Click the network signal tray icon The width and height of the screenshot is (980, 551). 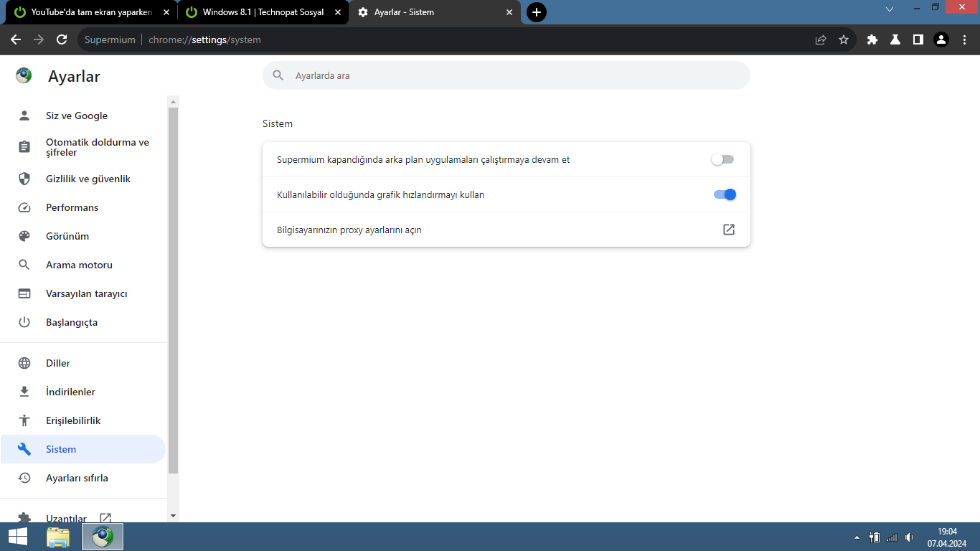click(892, 537)
